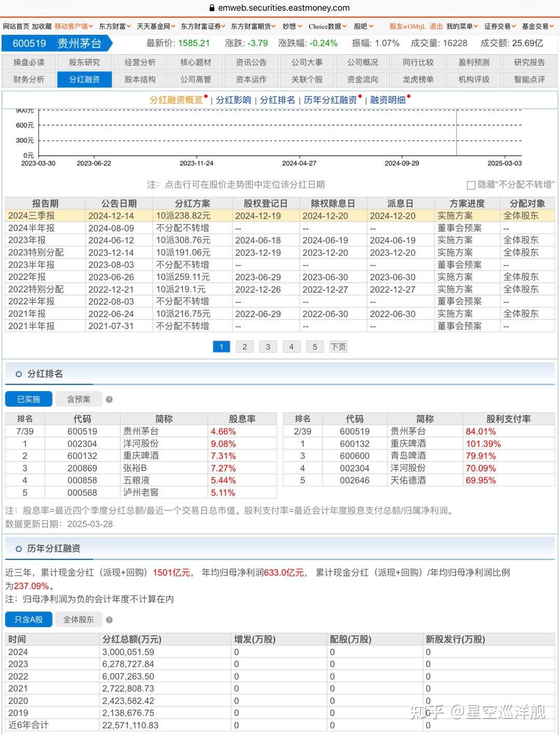The height and width of the screenshot is (735, 560).
Task: Click the lock icon in address bar
Action: click(212, 8)
